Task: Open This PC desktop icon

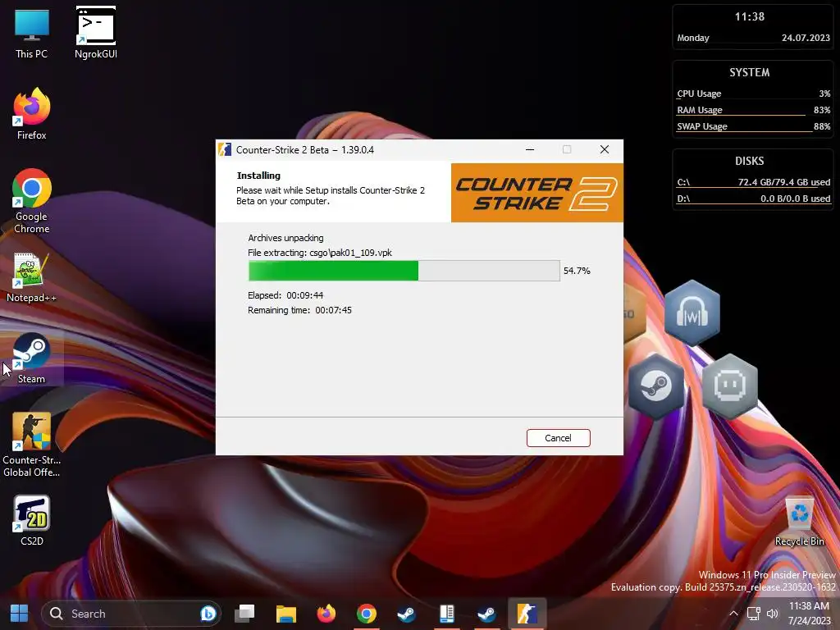Action: (32, 33)
